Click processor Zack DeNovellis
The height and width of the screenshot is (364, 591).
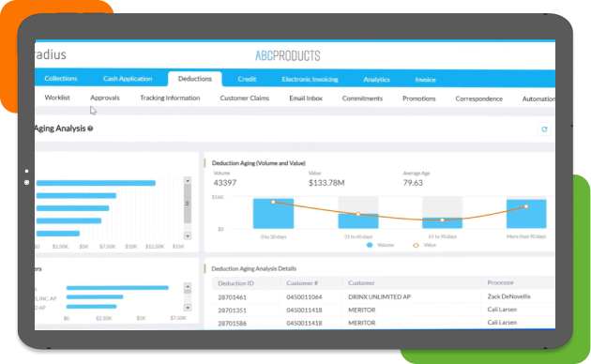(508, 296)
